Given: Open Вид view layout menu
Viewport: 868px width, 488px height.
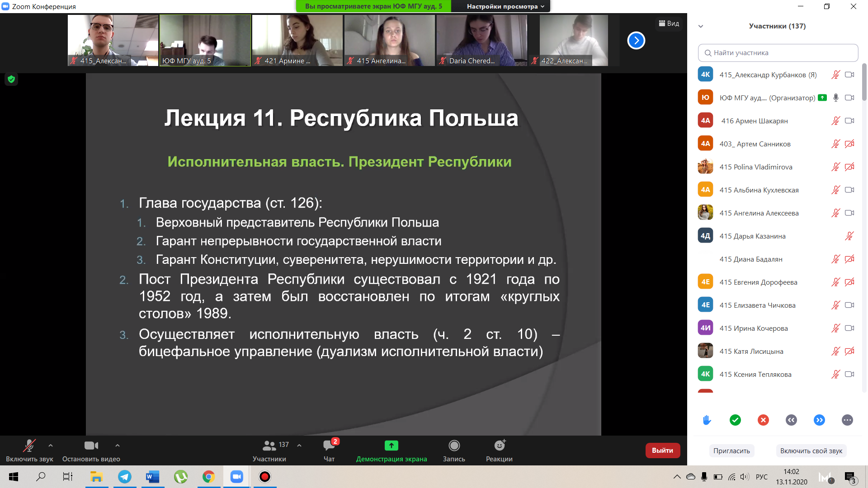Looking at the screenshot, I should coord(669,23).
